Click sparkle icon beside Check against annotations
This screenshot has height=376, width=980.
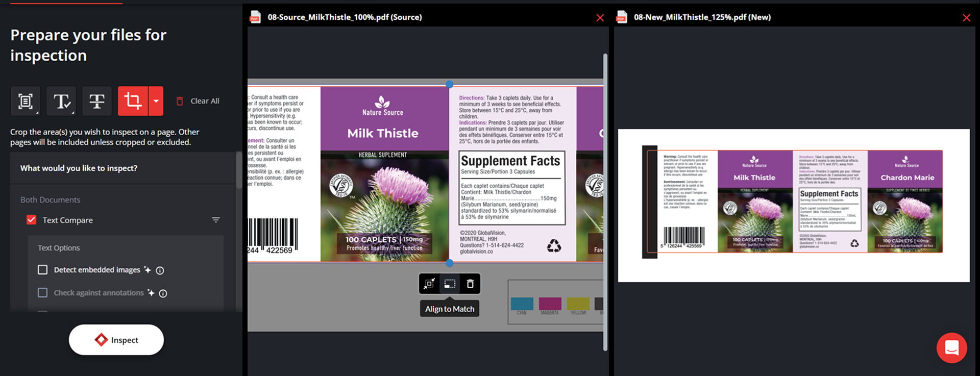(x=151, y=293)
